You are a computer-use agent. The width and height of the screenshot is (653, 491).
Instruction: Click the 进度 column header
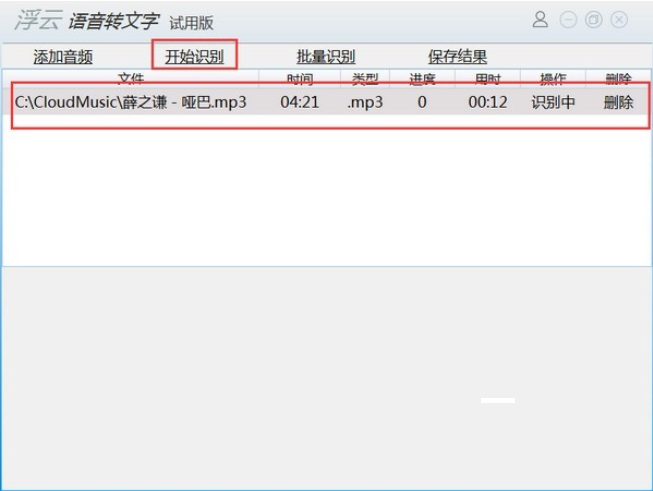pos(422,78)
